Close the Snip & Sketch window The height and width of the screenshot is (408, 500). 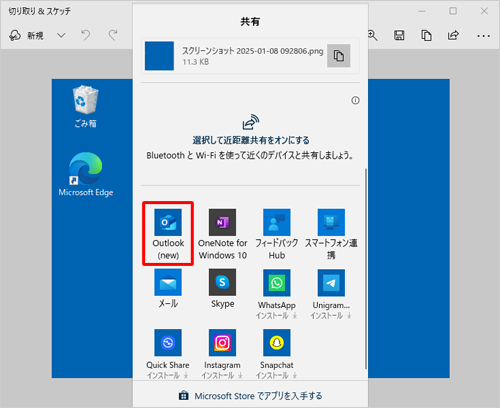click(484, 11)
